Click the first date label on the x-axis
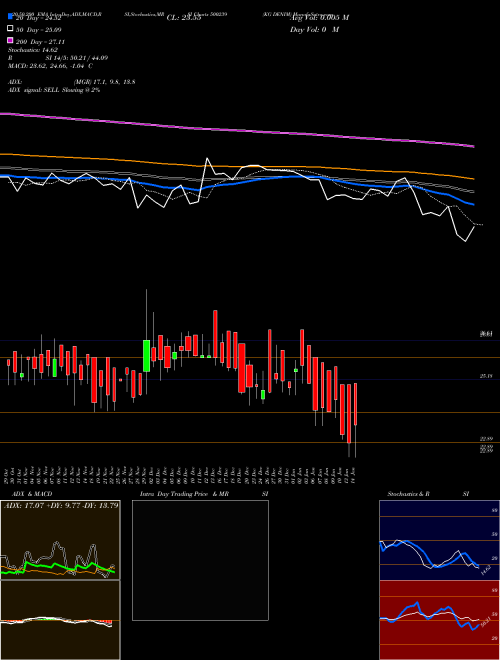This screenshot has height=660, width=500. 8,475
